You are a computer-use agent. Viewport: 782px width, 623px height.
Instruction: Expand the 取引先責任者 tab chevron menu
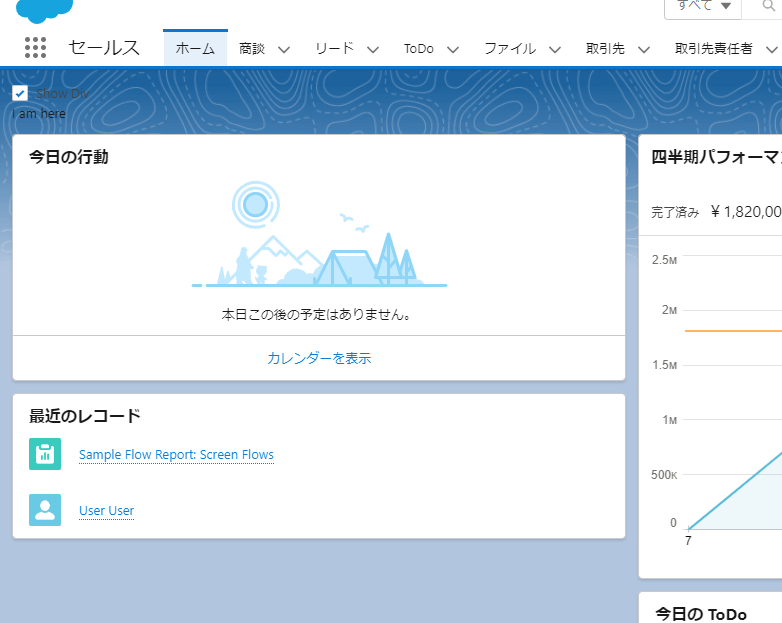772,49
